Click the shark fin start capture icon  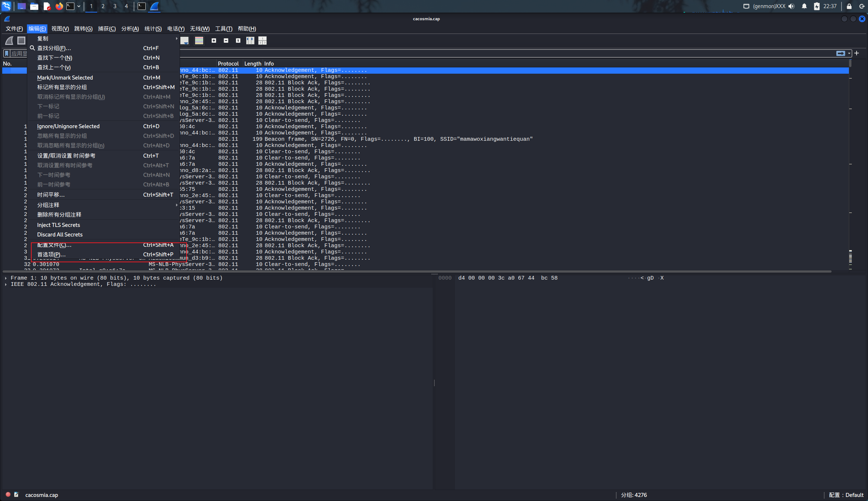[9, 41]
